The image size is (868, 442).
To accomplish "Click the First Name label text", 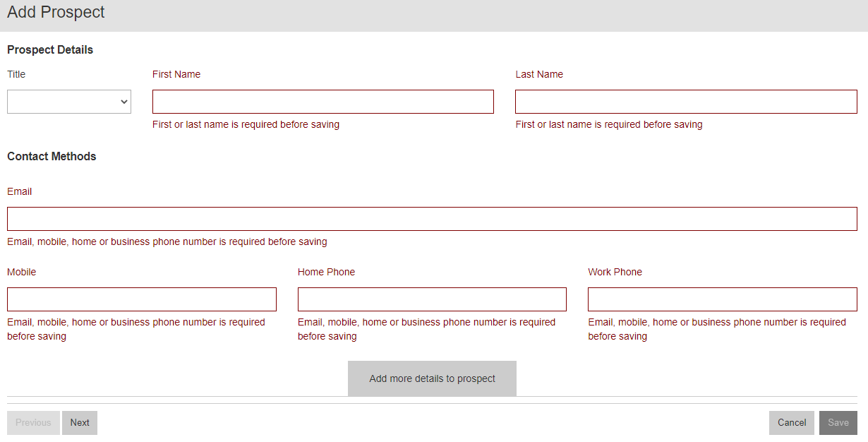I will pos(176,74).
